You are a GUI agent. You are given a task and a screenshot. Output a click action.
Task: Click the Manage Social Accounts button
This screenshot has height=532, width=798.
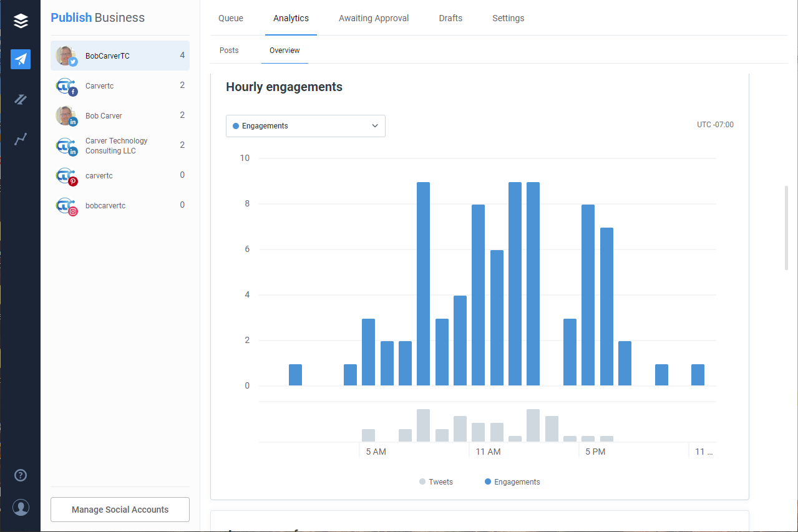click(120, 510)
